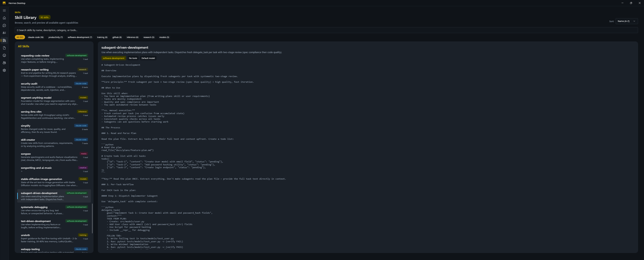The height and width of the screenshot is (260, 644).
Task: Go to Home via sidebar house icon
Action: [x=4, y=18]
